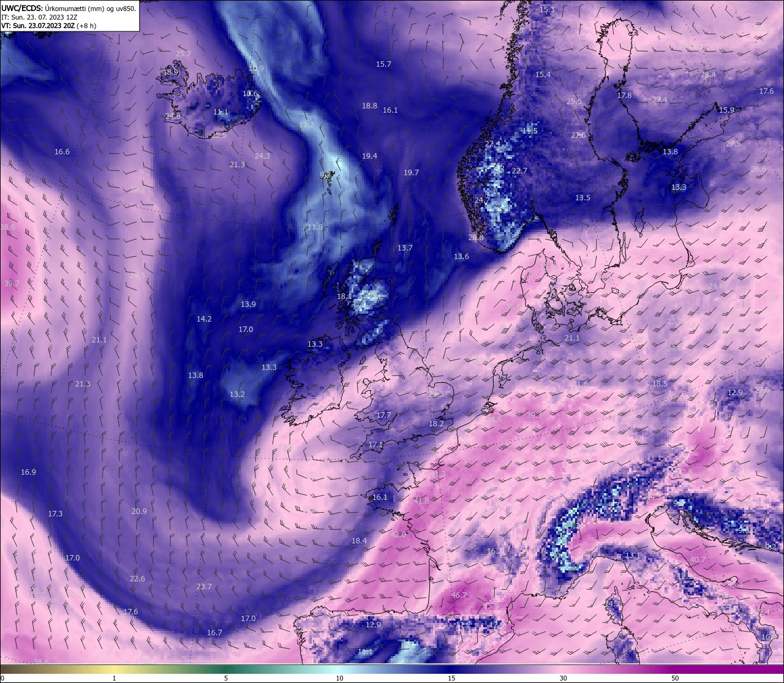Click the 13.9 value in the Atlantic
This screenshot has height=683, width=784.
point(248,304)
